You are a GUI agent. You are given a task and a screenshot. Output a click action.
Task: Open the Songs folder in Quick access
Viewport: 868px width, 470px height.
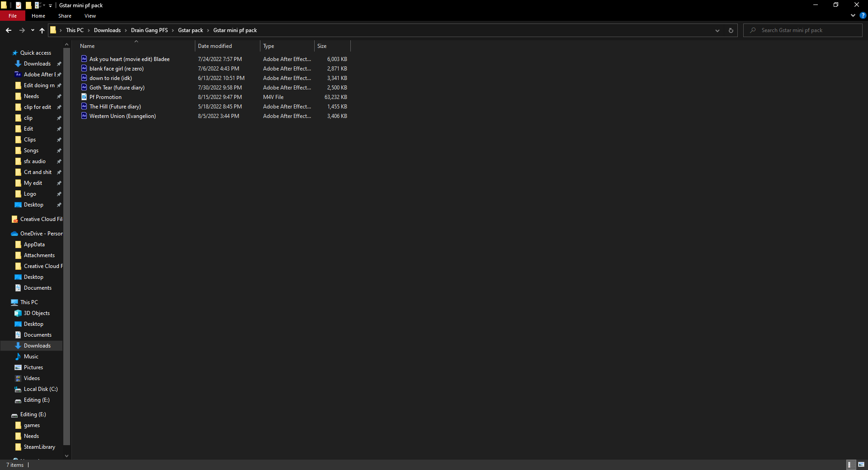click(x=31, y=150)
